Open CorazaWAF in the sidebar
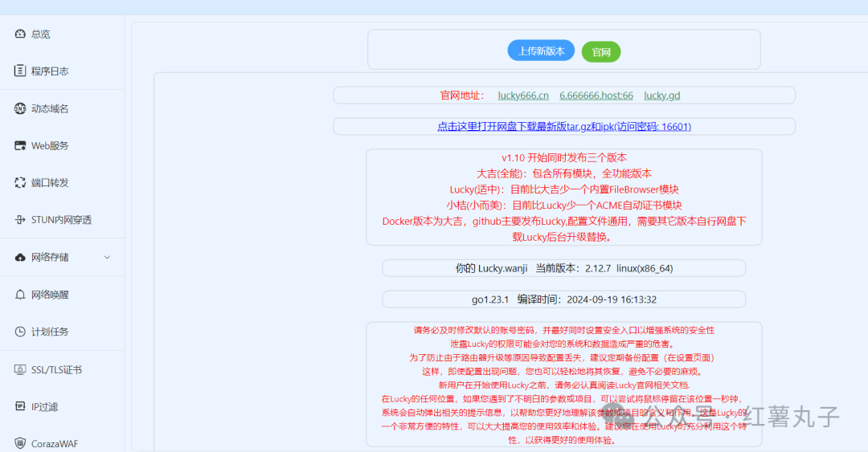868x452 pixels. pos(62,444)
